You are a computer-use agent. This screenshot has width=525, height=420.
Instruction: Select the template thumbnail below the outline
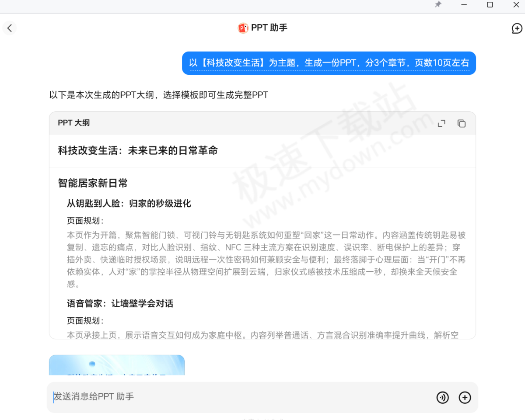click(116, 369)
